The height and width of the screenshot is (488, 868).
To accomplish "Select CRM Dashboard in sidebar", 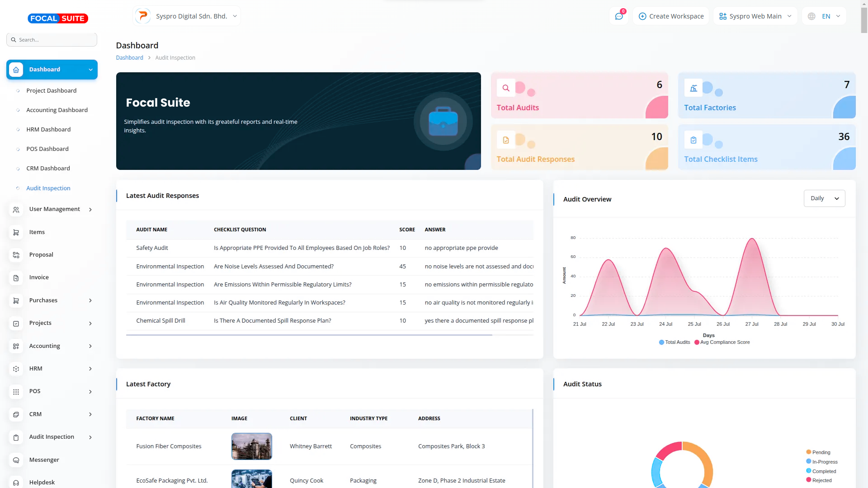I will 48,169.
